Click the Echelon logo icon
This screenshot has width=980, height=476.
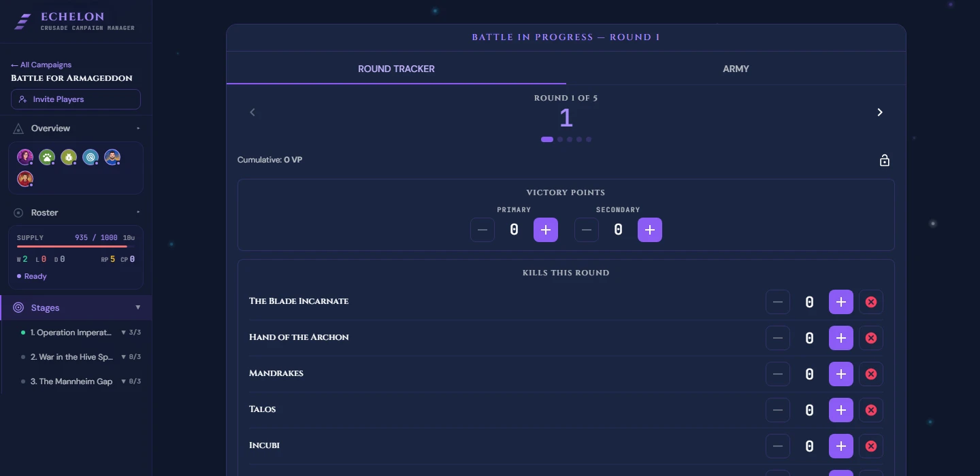pyautogui.click(x=23, y=22)
